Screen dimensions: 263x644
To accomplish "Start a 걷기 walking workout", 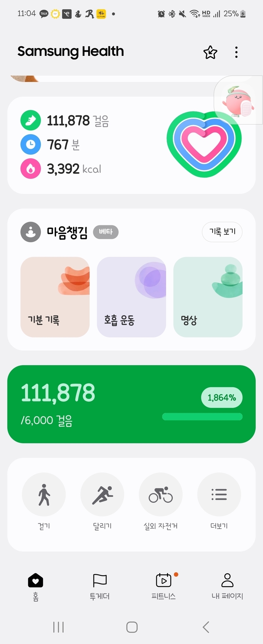I will pos(44,495).
